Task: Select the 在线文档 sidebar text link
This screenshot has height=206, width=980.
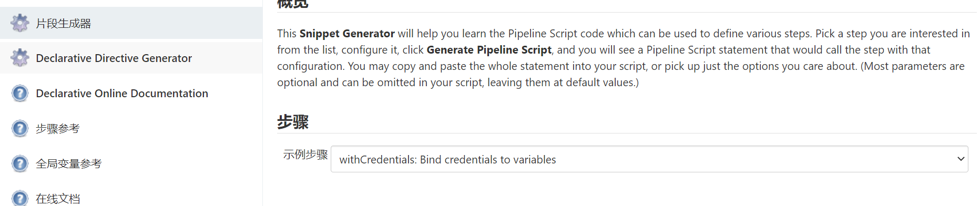Action: (58, 199)
